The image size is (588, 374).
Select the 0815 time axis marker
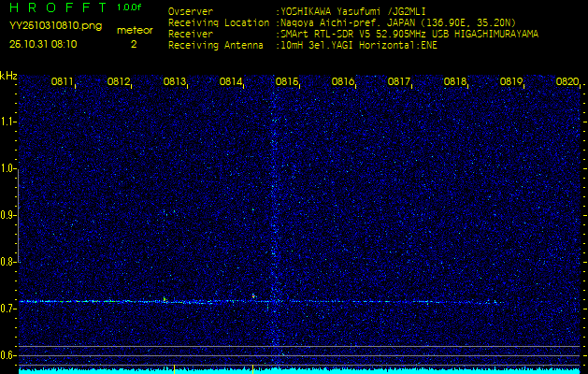287,82
